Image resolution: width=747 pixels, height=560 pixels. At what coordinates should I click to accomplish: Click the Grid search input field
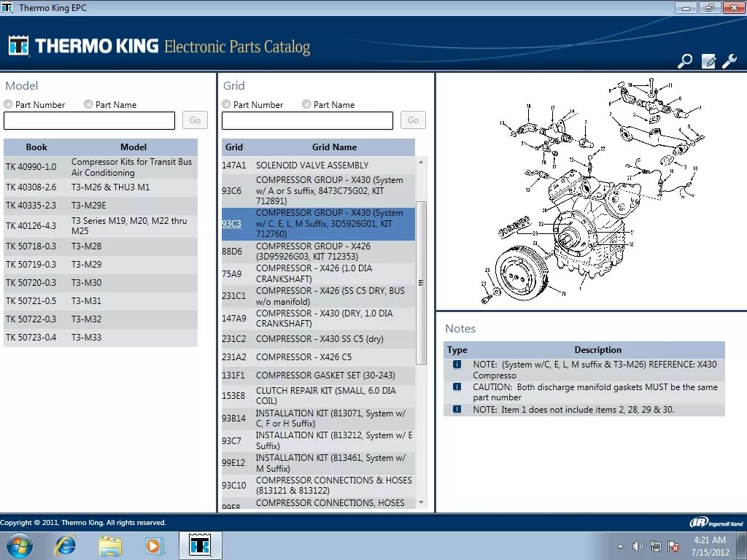coord(307,120)
